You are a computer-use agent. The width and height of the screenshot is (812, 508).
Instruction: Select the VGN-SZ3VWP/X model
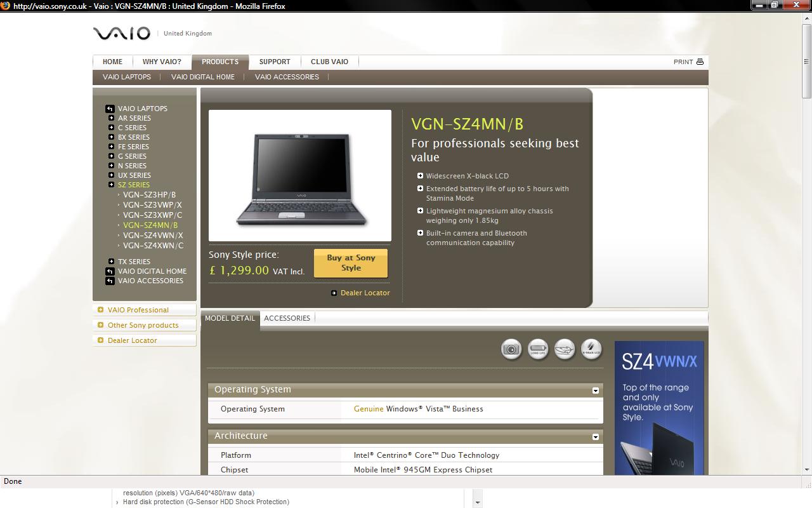(x=152, y=205)
